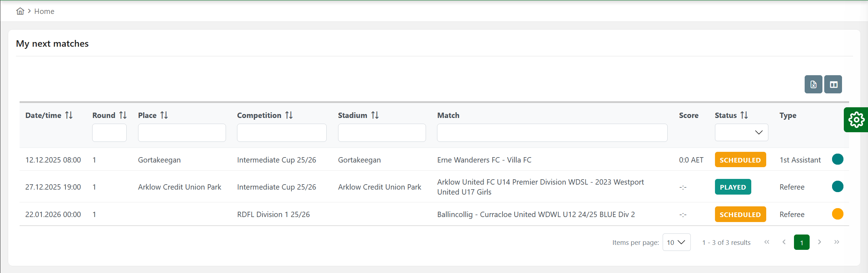Viewport: 868px width, 273px height.
Task: Open the Erne Wanderers FC - Villa FC match
Action: pos(484,160)
